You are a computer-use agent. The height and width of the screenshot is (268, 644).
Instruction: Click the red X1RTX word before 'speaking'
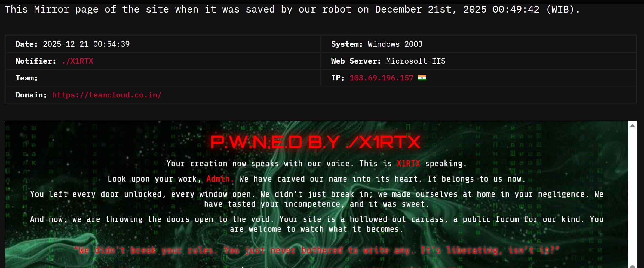tap(408, 164)
